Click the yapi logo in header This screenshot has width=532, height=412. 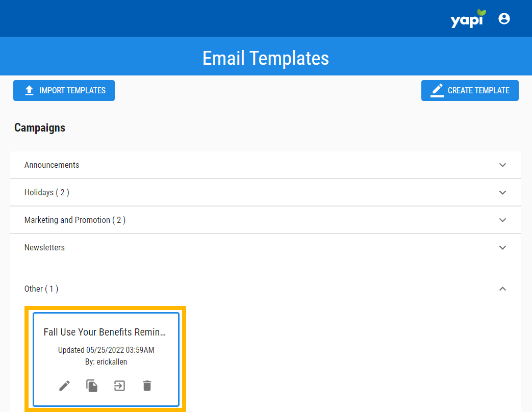coord(468,19)
